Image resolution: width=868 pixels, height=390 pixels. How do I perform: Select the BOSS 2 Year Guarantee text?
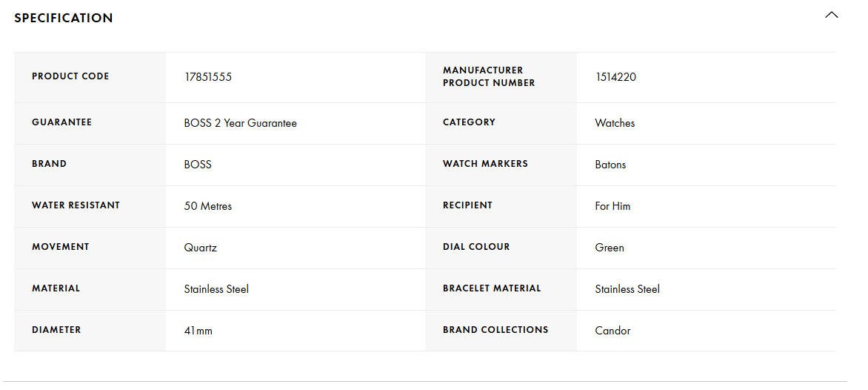pyautogui.click(x=240, y=123)
